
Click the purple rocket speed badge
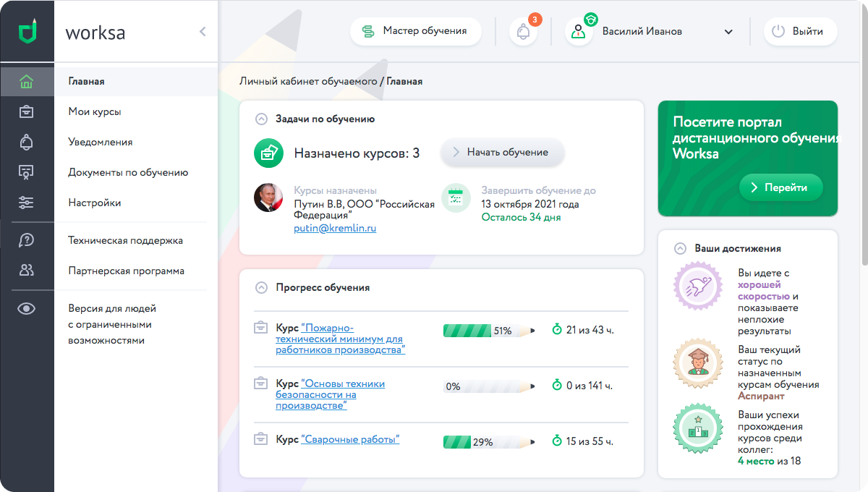click(698, 286)
